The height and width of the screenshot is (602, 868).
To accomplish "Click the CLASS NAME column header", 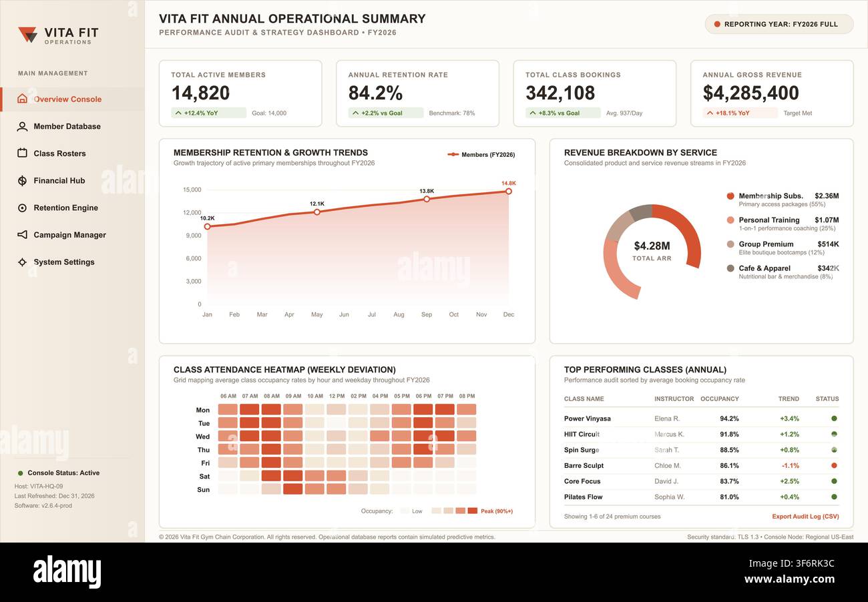I will click(x=584, y=399).
